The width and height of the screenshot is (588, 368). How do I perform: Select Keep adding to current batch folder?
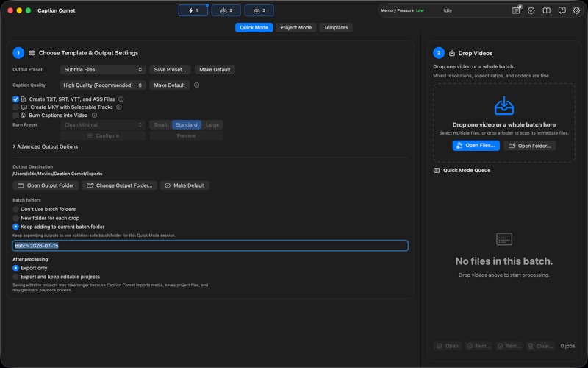(x=15, y=227)
